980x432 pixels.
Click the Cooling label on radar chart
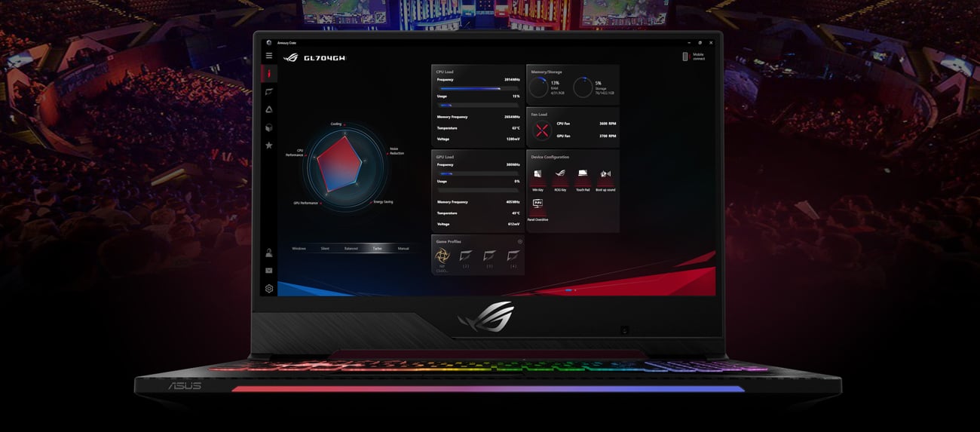point(336,124)
